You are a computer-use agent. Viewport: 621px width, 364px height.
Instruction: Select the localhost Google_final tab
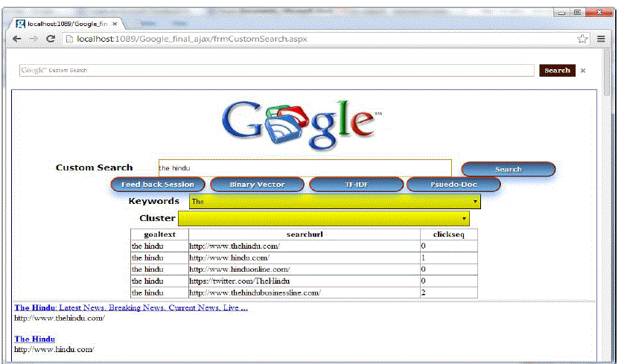coord(67,24)
